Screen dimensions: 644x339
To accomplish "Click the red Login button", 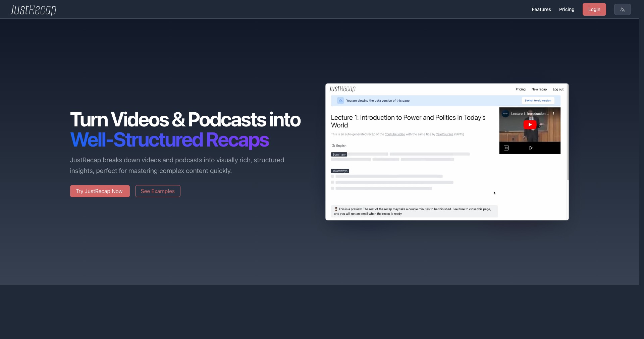I will tap(594, 9).
